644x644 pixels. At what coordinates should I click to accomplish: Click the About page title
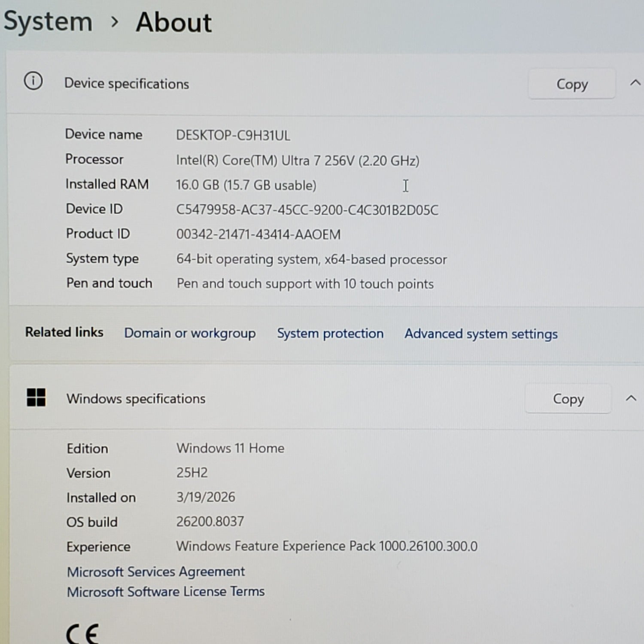173,22
